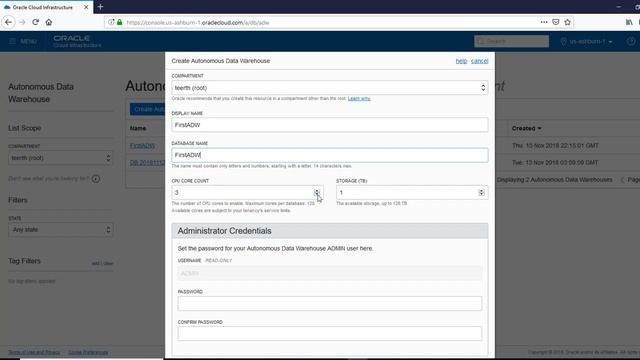Open a new browser tab with plus
This screenshot has height=360, width=640.
(100, 7)
